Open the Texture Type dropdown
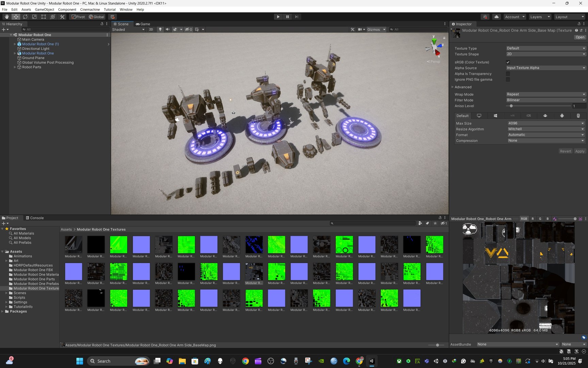This screenshot has height=368, width=588. pos(546,48)
